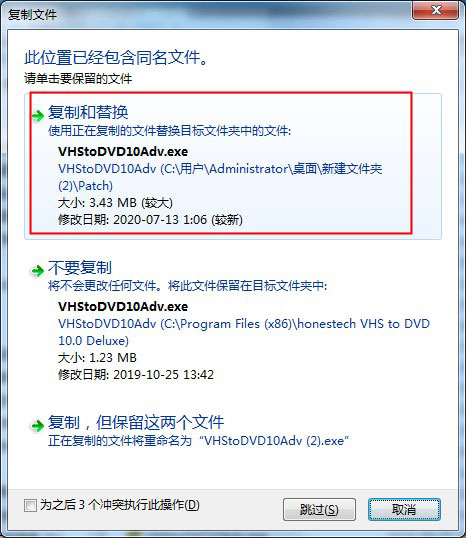
Task: Click destination VHStoDVD10Adv.exe filename under 不要复制
Action: pyautogui.click(x=123, y=306)
